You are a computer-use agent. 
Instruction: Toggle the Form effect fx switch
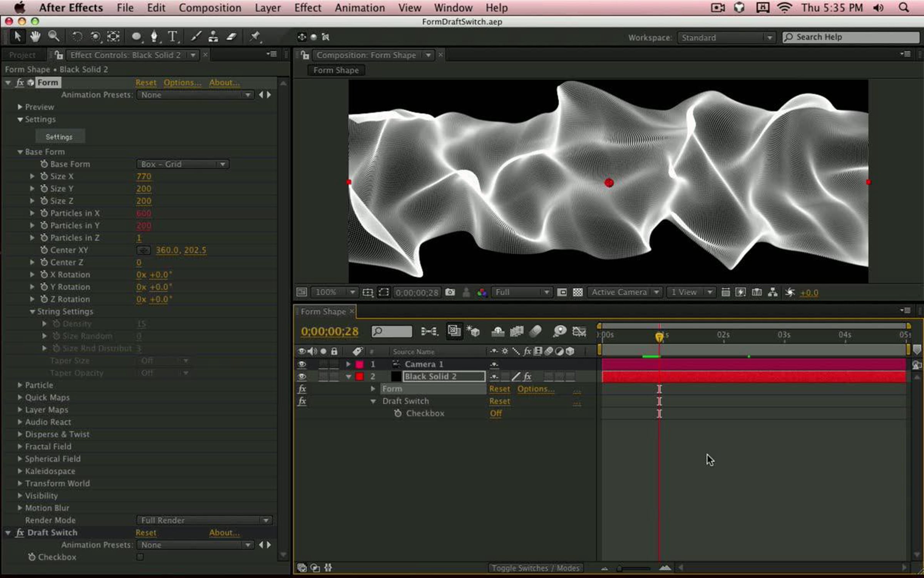20,82
